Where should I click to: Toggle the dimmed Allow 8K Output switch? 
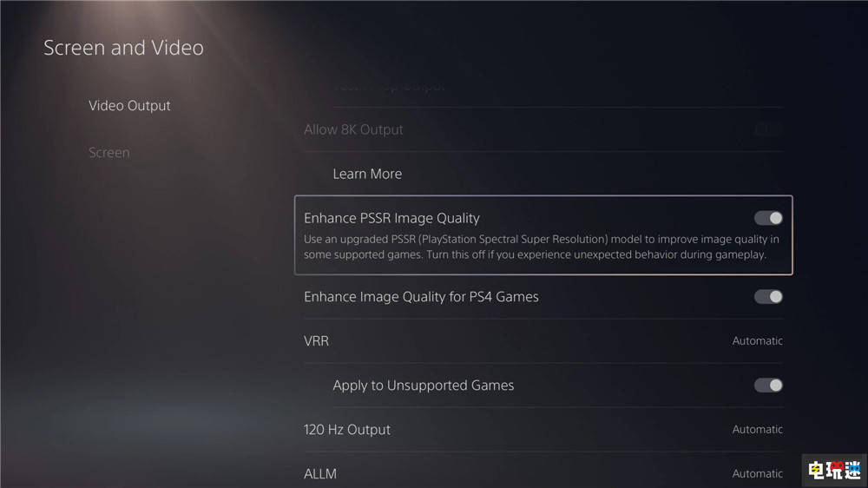coord(768,129)
